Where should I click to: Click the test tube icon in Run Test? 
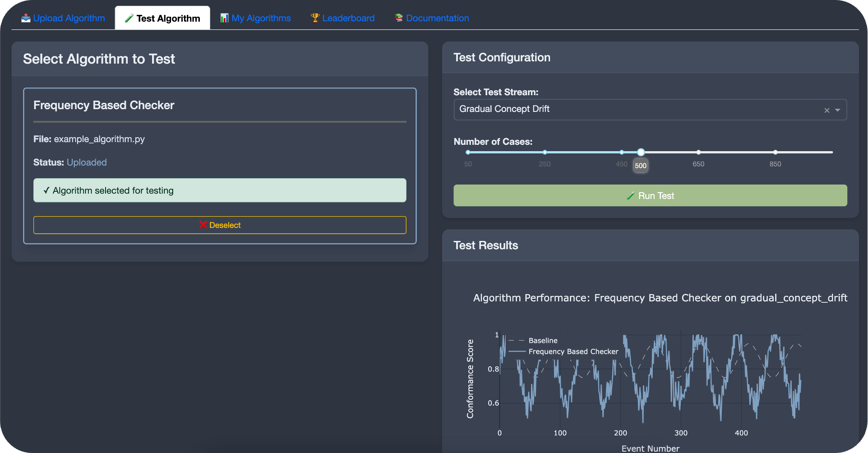click(631, 196)
